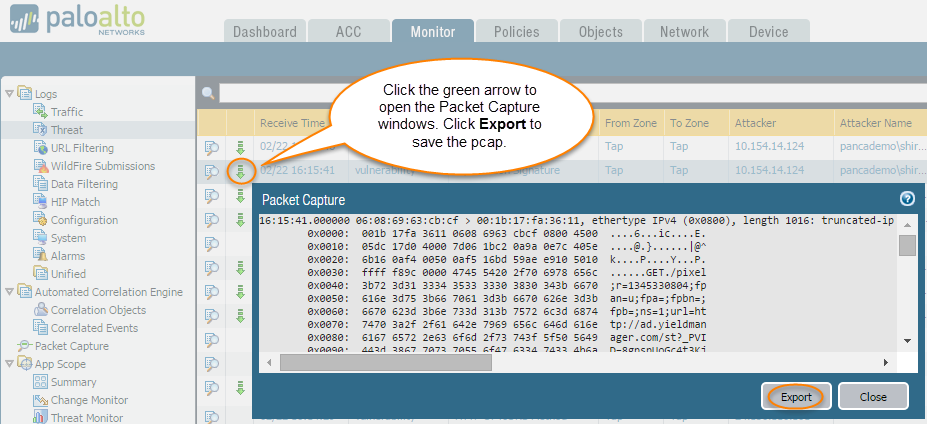Select Unified logs in sidebar

click(x=68, y=274)
